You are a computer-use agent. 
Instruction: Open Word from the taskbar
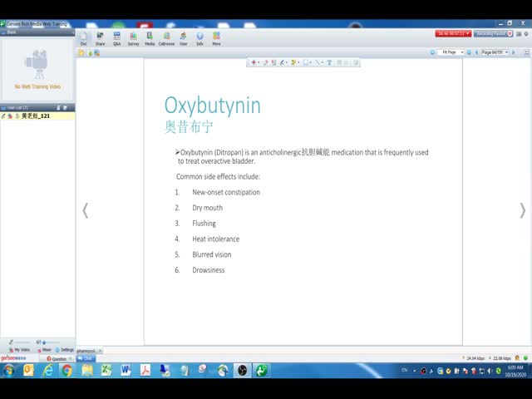[x=126, y=370]
